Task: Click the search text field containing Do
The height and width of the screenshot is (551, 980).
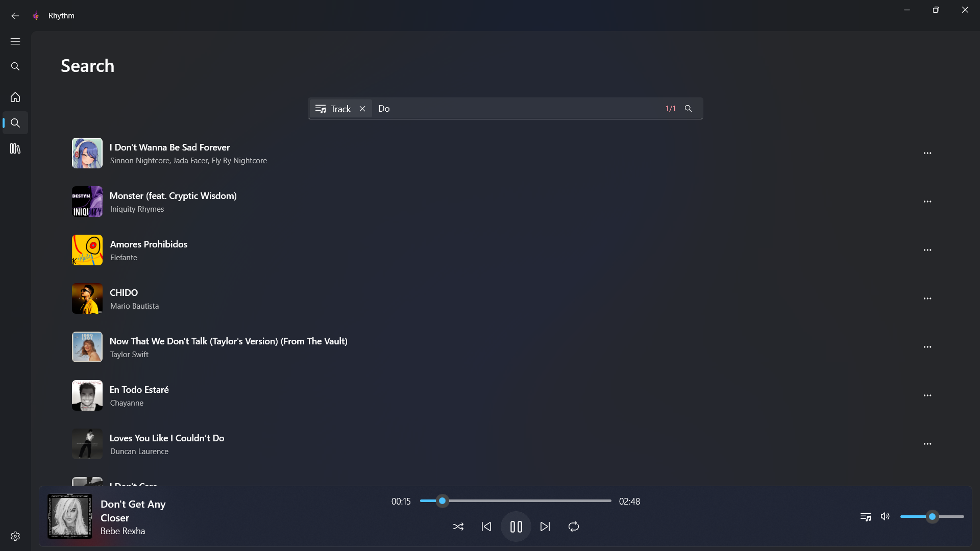Action: coord(510,109)
